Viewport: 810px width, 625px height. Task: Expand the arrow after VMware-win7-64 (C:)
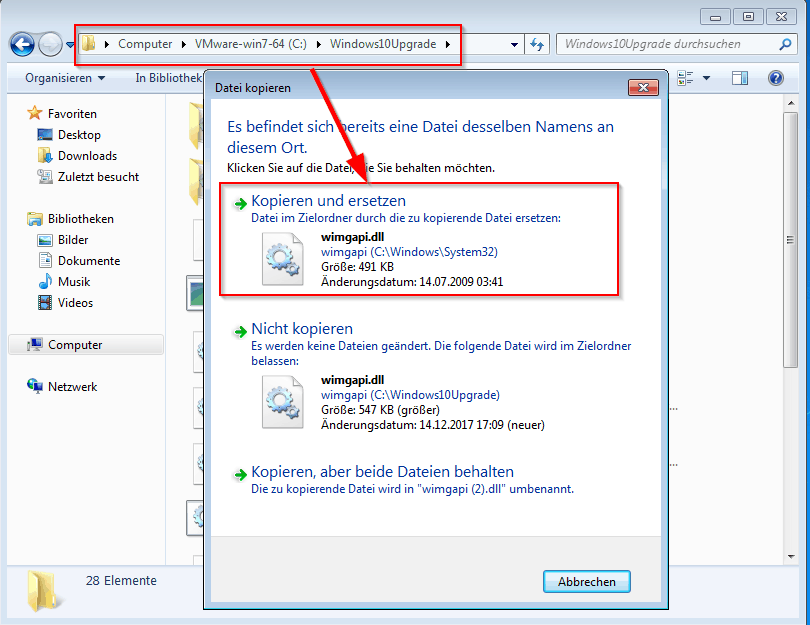(319, 44)
